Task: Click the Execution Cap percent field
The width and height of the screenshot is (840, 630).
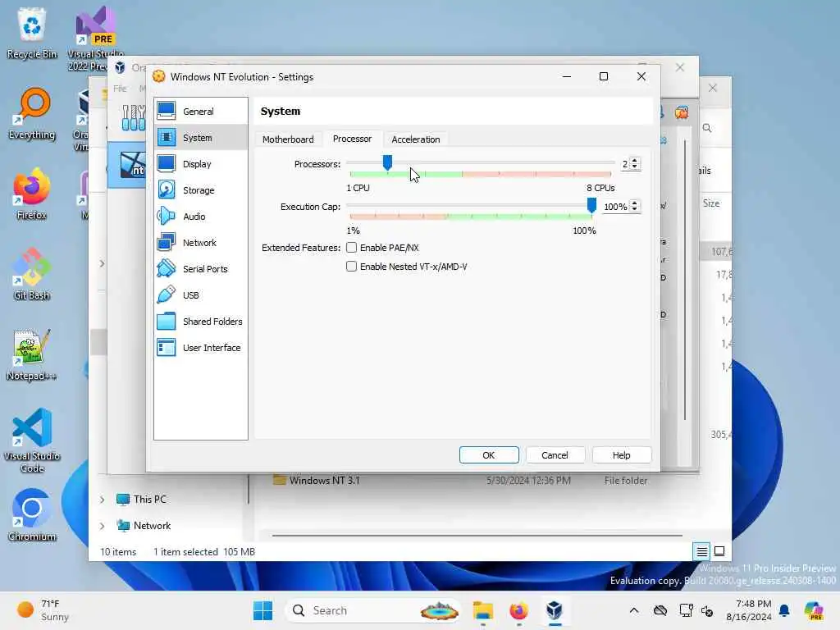Action: pyautogui.click(x=615, y=207)
